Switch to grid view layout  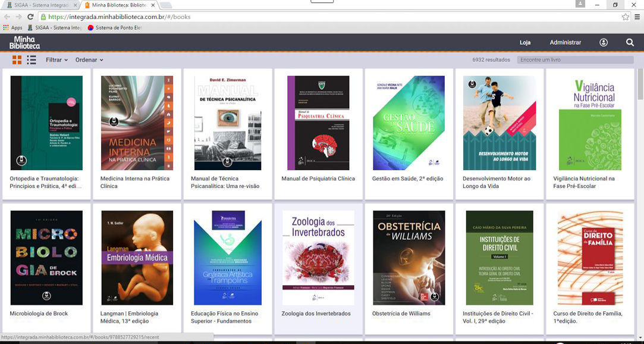(17, 60)
